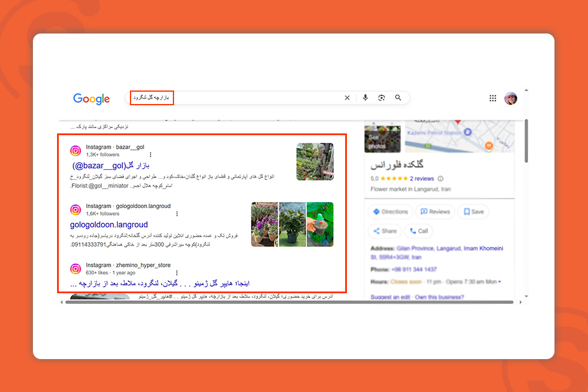Click the bazar__gol result thumbnail image
The height and width of the screenshot is (392, 588).
click(x=315, y=162)
